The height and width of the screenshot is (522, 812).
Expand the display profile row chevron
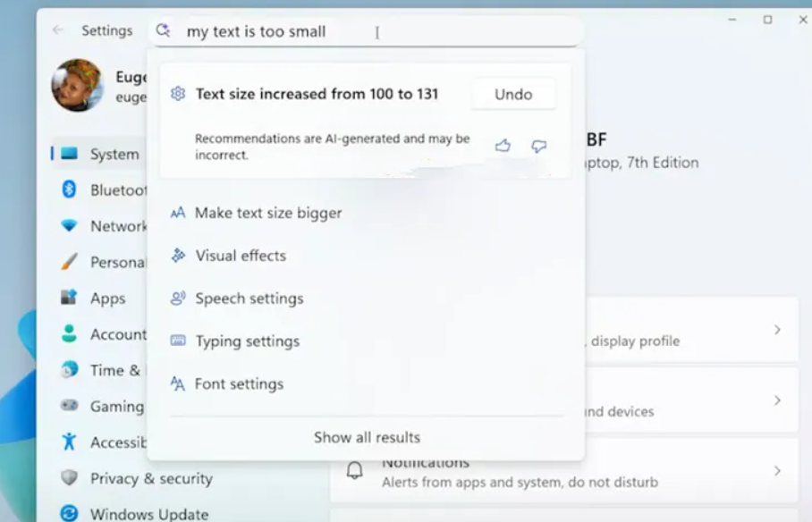point(777,330)
